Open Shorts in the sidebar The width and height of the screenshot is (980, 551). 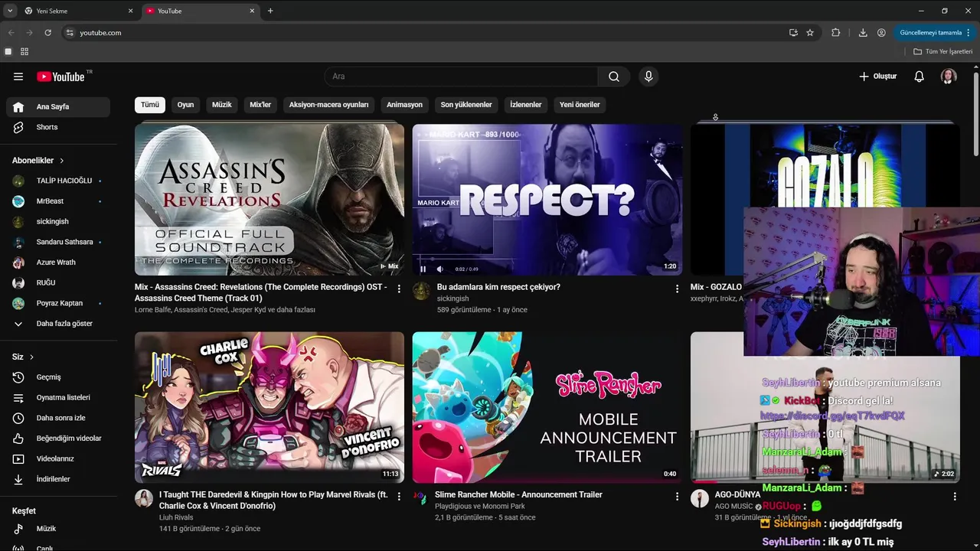[58, 127]
